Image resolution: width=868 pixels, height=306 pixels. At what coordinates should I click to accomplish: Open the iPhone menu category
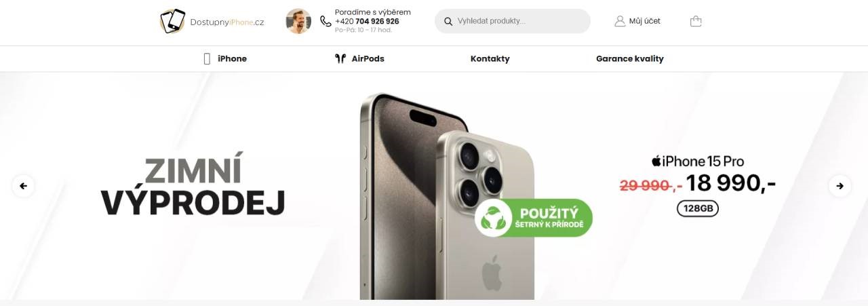point(232,59)
